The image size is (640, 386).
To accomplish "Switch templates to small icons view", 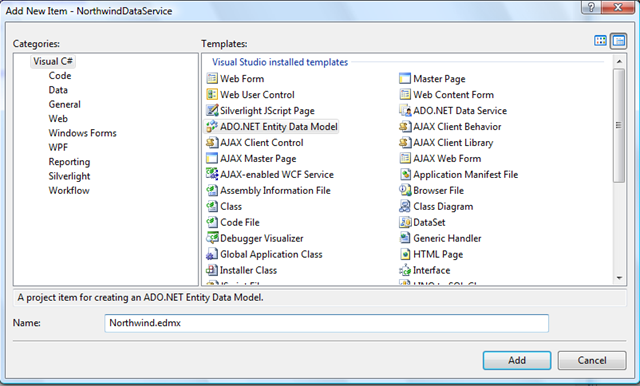I will (619, 41).
